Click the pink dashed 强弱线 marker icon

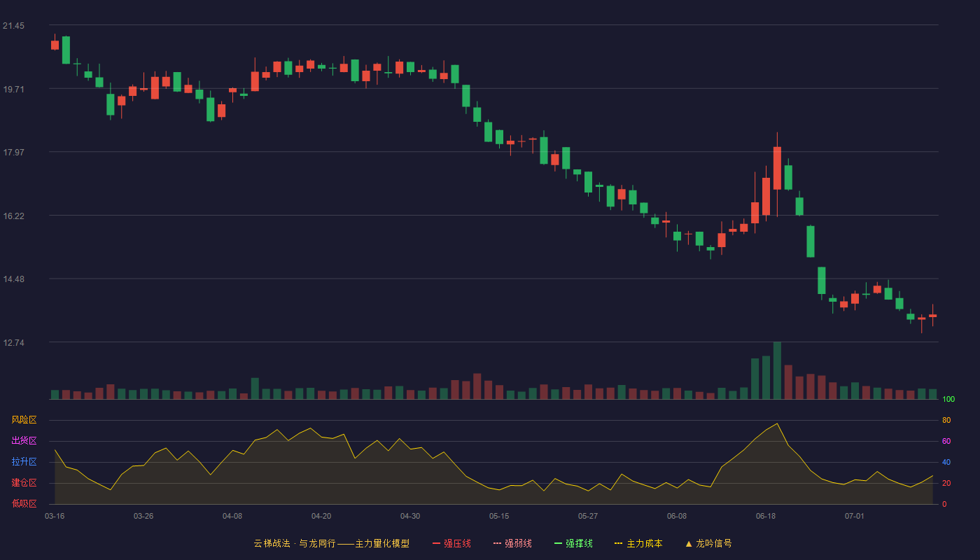coord(497,543)
